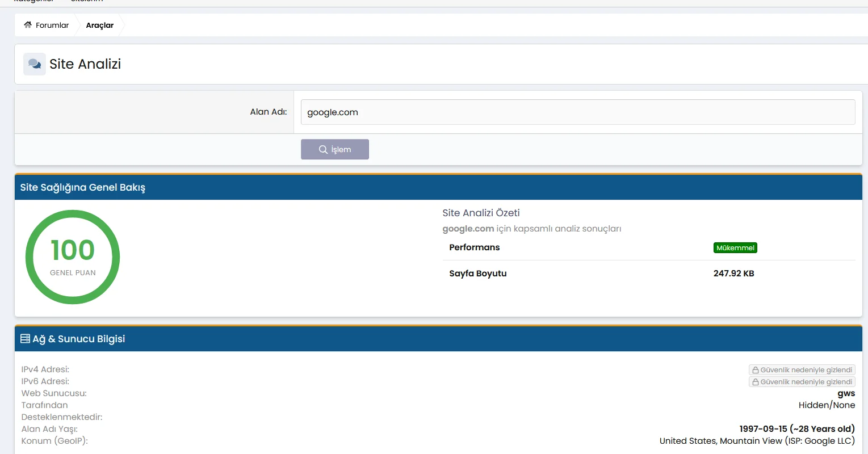Click the lock icon in the IPv6 hidden badge
The image size is (868, 454).
point(756,382)
